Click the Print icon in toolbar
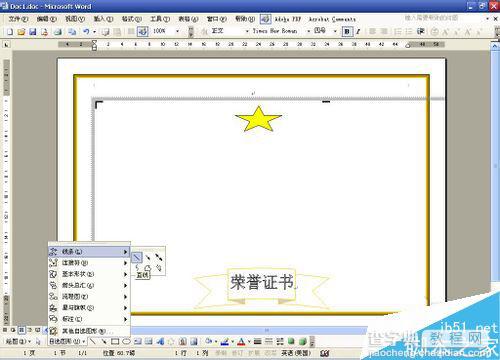 pyautogui.click(x=58, y=32)
